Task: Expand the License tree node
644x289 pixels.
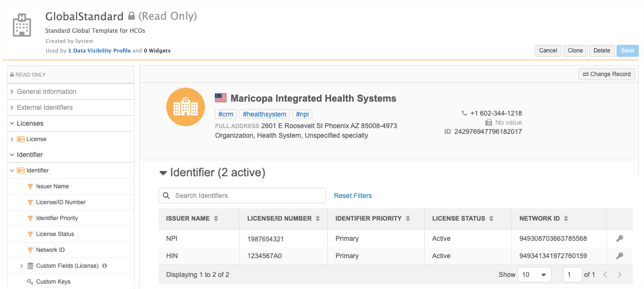Action: pyautogui.click(x=12, y=139)
